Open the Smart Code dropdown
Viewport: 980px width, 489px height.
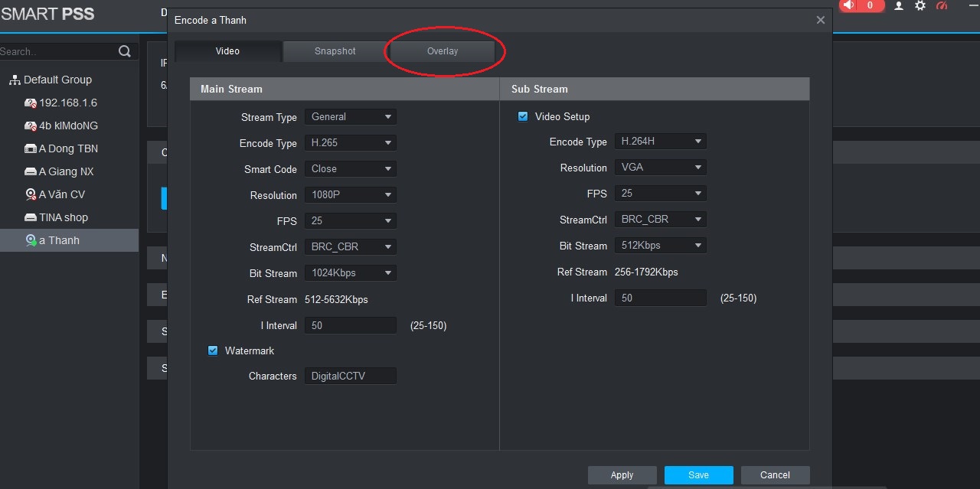click(350, 168)
